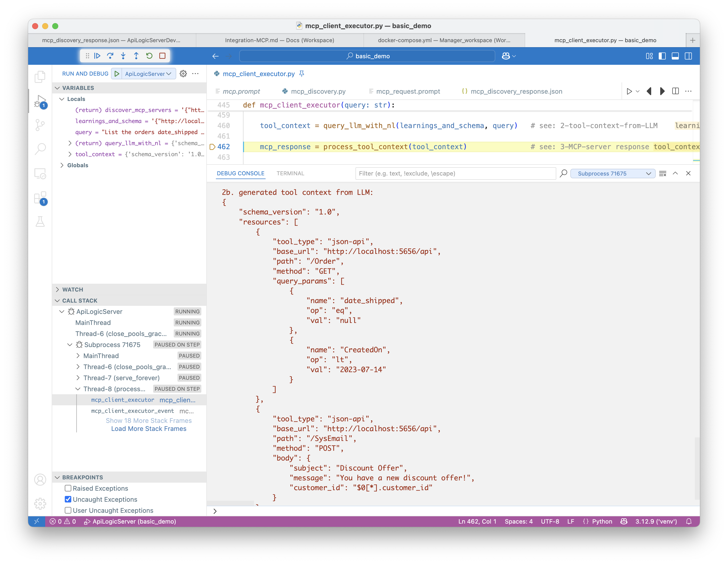Enable the User Uncaught Exceptions breakpoint
Screen dimensions: 728x564
pyautogui.click(x=68, y=510)
